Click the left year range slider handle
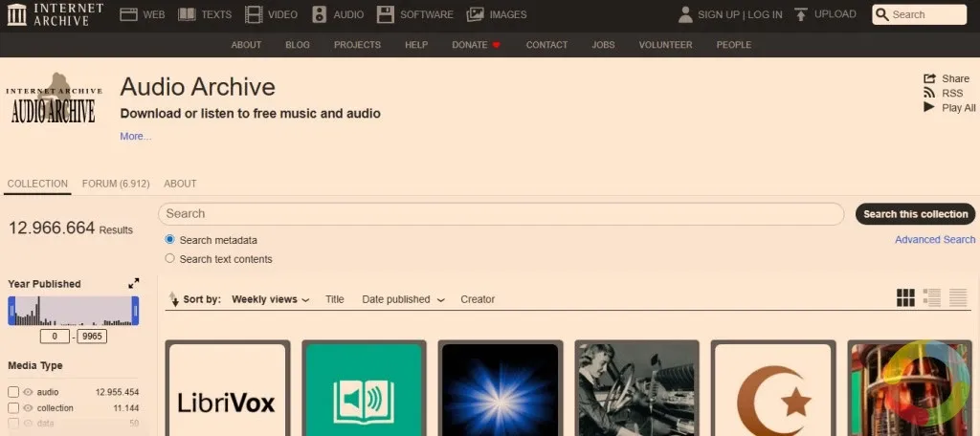This screenshot has width=980, height=436. 11,311
